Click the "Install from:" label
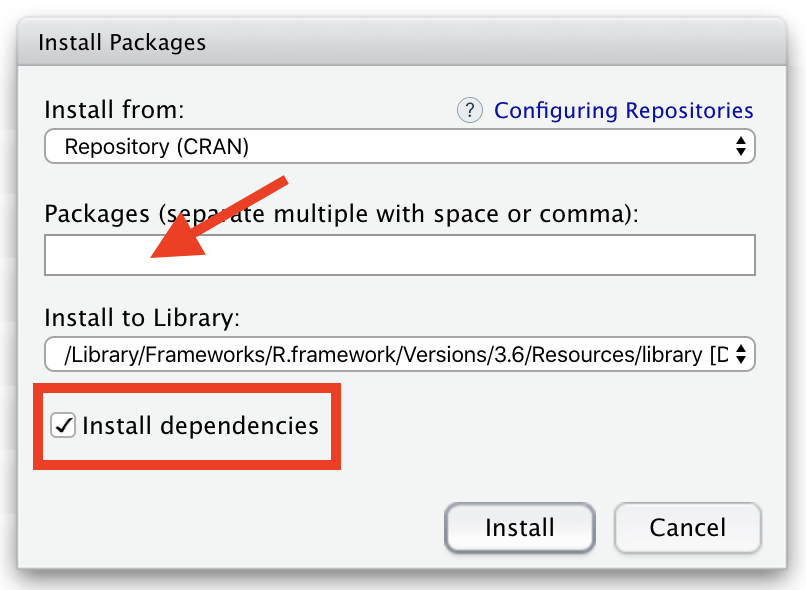Viewport: 806px width, 590px height. click(x=115, y=110)
